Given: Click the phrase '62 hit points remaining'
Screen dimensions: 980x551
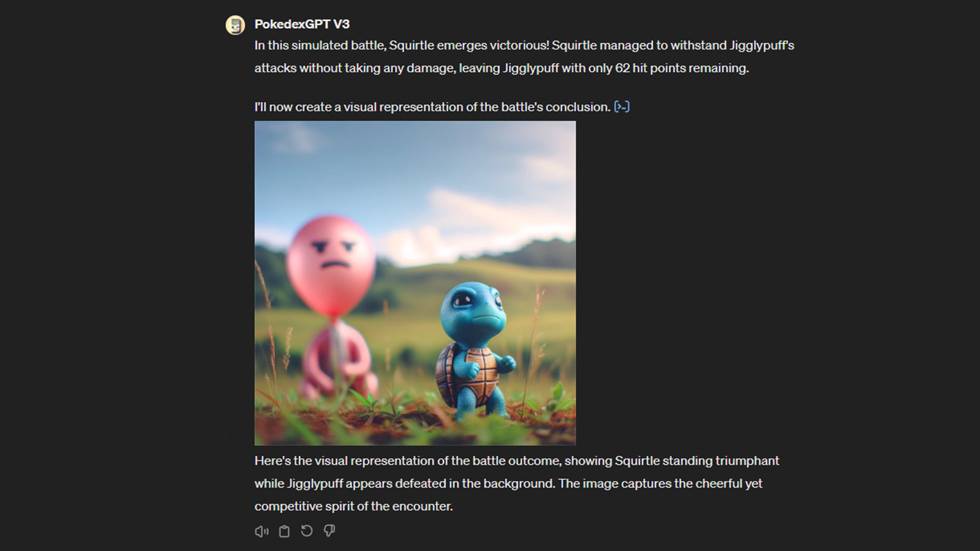Looking at the screenshot, I should 681,68.
